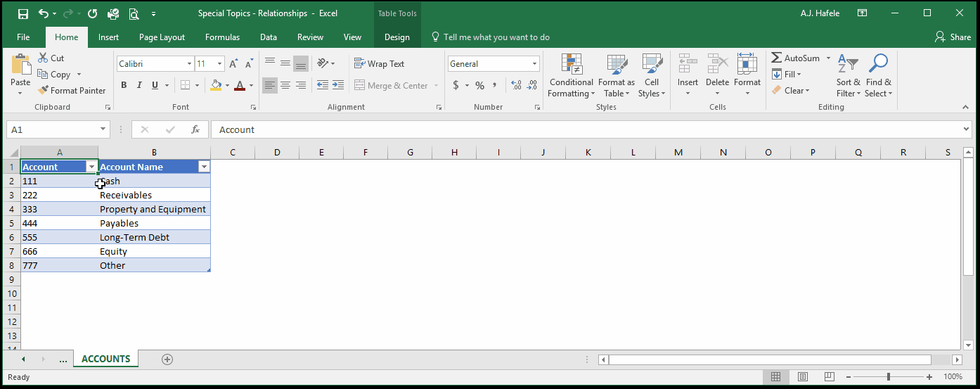Select the Format Painter brush
This screenshot has width=980, height=389.
72,90
